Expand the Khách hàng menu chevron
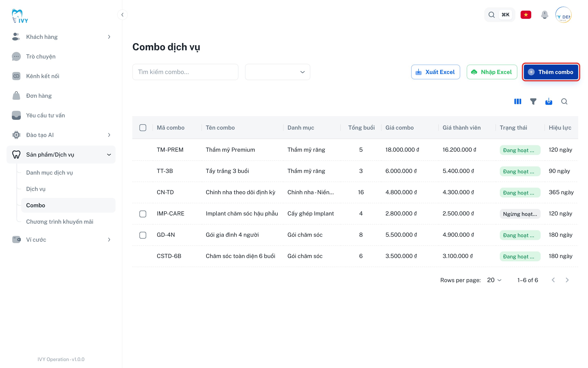This screenshot has height=368, width=588. (x=109, y=37)
